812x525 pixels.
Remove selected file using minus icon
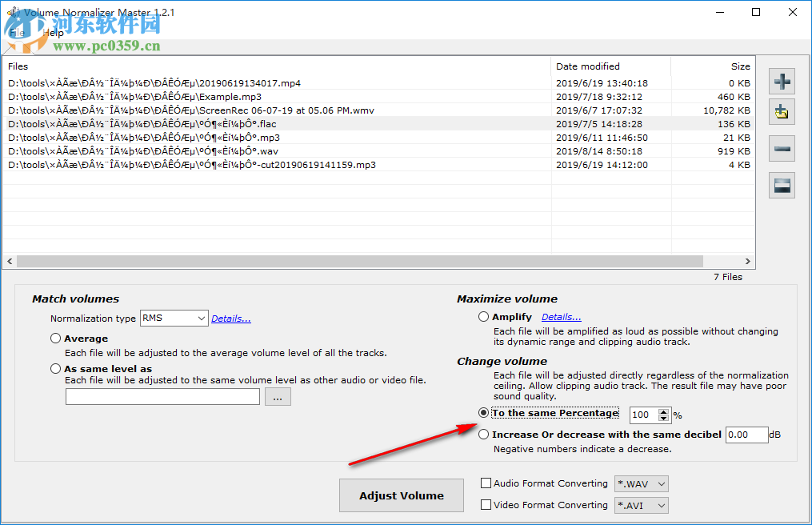coord(782,148)
